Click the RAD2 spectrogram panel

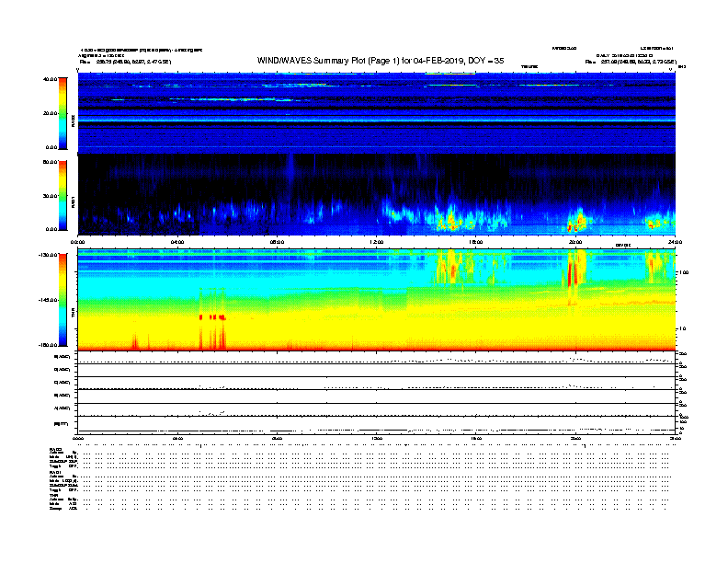376,113
